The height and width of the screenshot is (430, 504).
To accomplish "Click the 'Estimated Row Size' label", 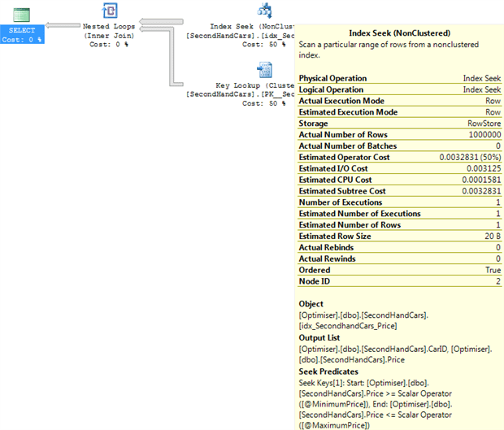I will click(x=335, y=237).
